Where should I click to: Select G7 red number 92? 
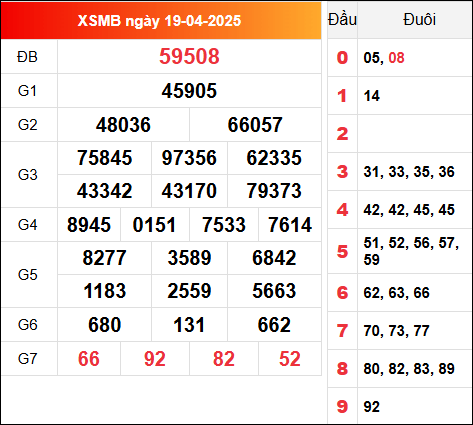coord(155,359)
